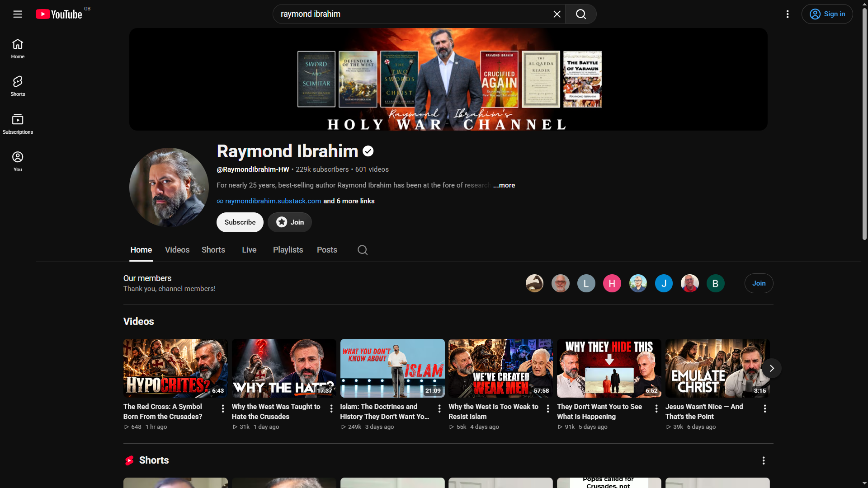
Task: Show the 6 more links
Action: pos(349,201)
